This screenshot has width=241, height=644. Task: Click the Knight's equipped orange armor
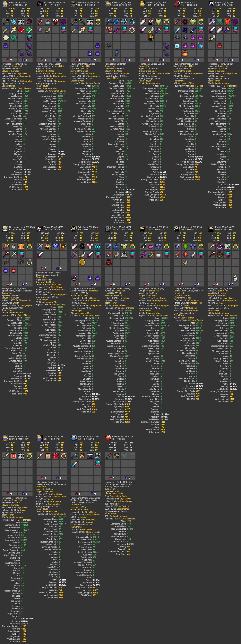point(227,22)
